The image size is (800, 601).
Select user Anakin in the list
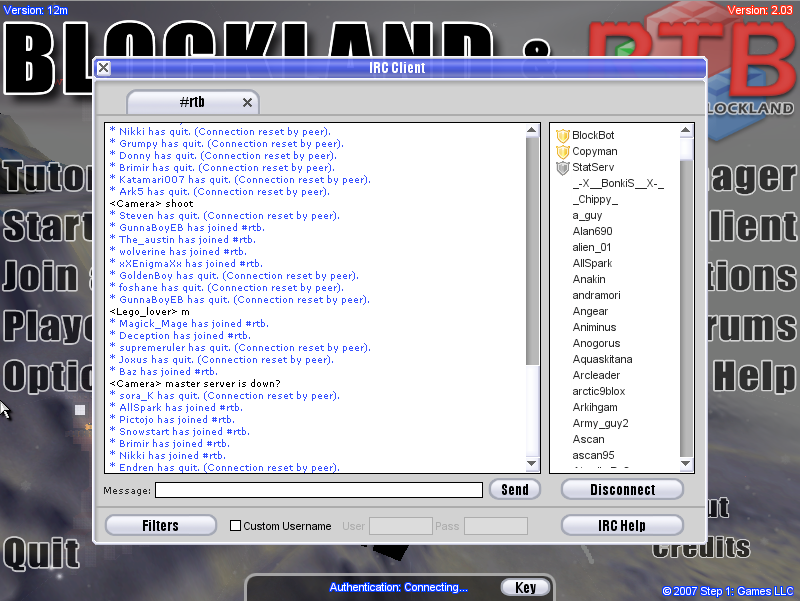(589, 279)
